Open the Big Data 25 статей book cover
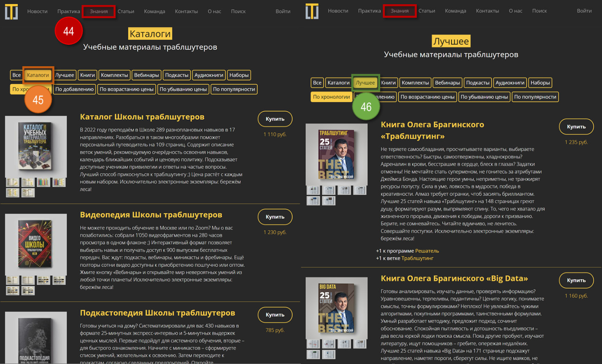 (x=337, y=308)
